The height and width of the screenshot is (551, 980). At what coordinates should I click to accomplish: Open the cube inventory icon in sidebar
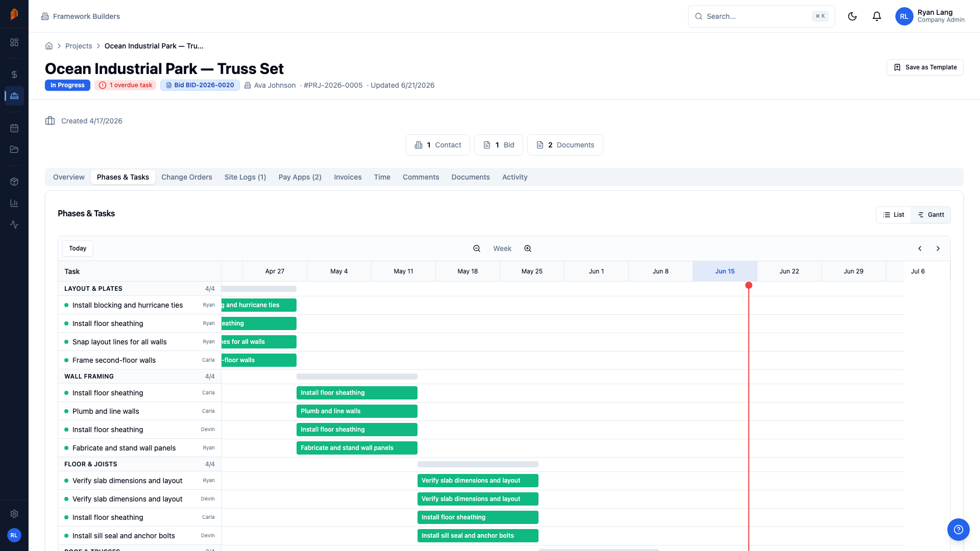tap(14, 182)
